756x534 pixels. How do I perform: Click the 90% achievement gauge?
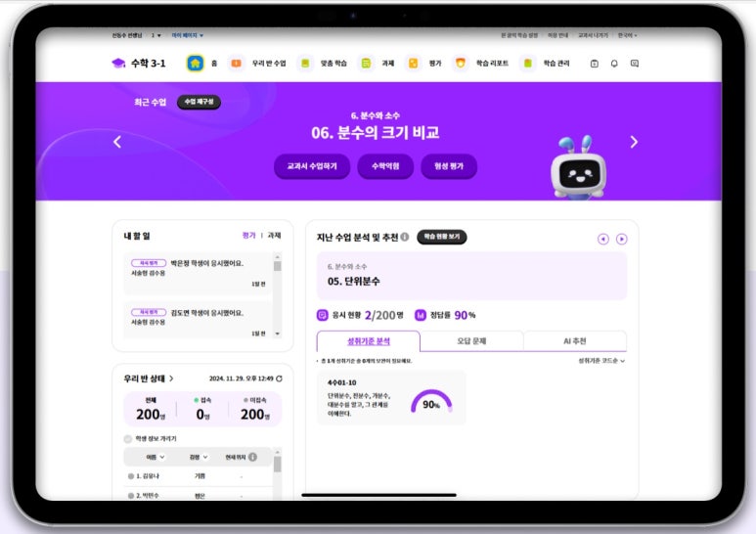tap(430, 401)
